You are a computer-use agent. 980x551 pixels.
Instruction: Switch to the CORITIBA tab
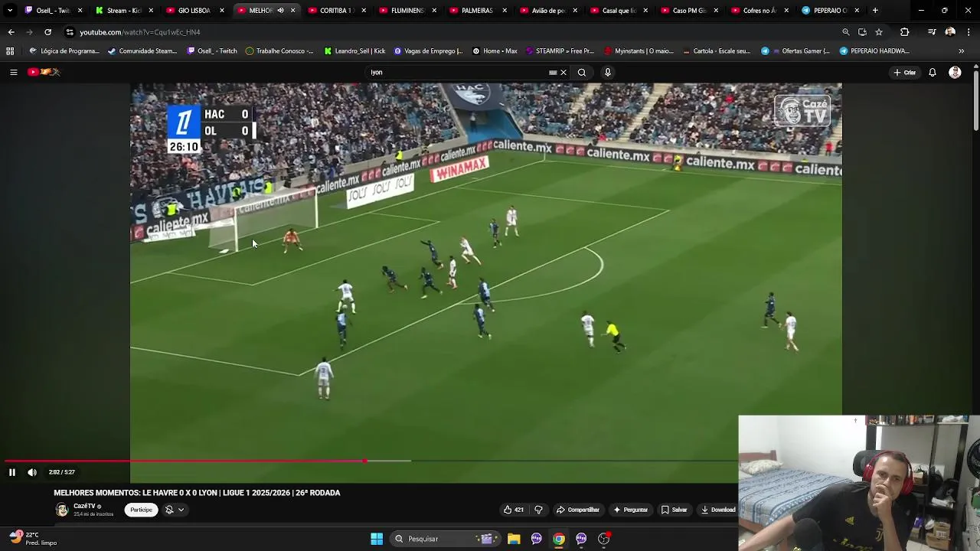335,11
